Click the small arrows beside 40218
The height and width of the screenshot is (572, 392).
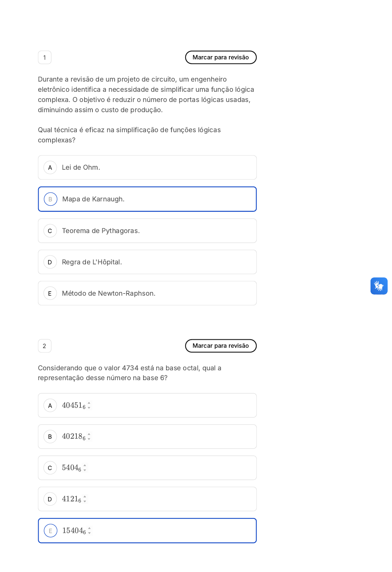point(89,437)
